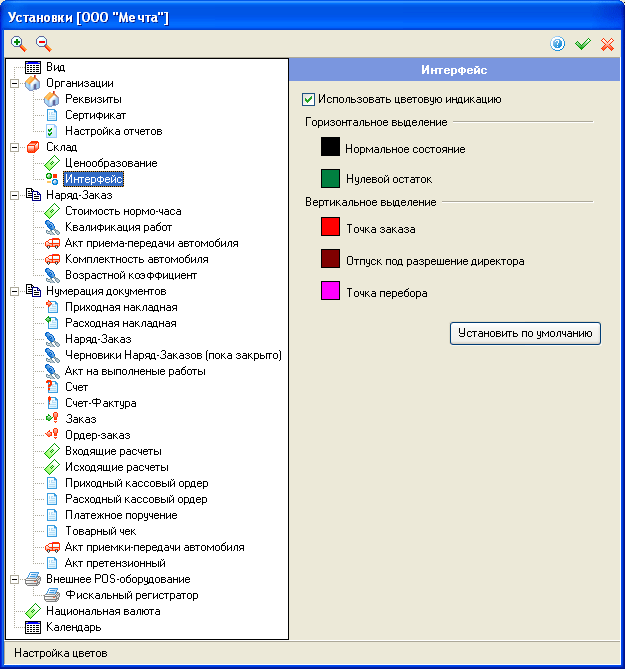Open Возрастной коэффициент item
Image resolution: width=625 pixels, height=669 pixels.
(131, 276)
